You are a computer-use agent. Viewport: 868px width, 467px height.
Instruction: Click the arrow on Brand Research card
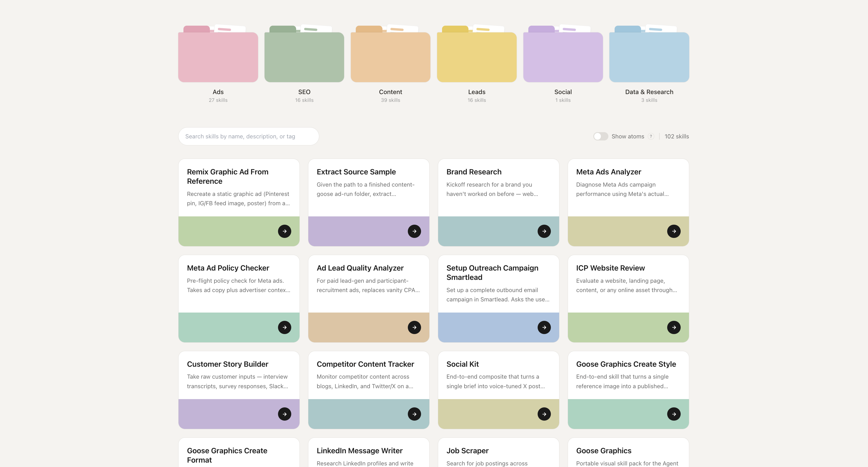(x=544, y=231)
